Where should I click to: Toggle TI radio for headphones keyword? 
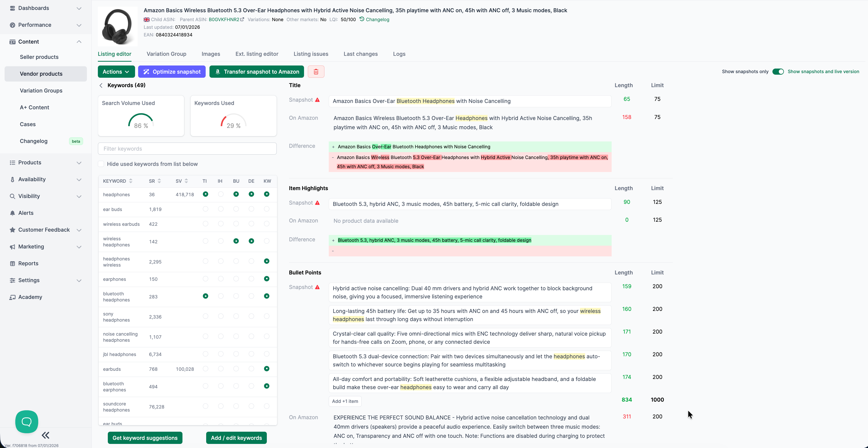pos(206,194)
